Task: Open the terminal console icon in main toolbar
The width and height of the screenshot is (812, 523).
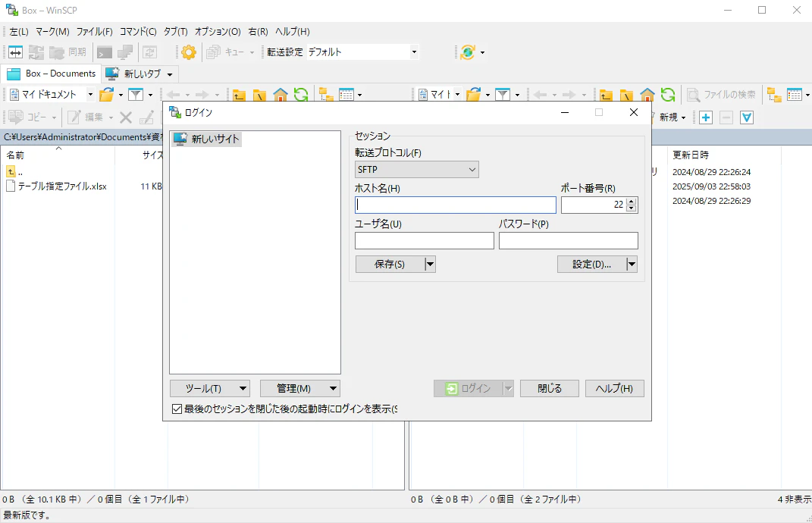Action: pos(105,52)
